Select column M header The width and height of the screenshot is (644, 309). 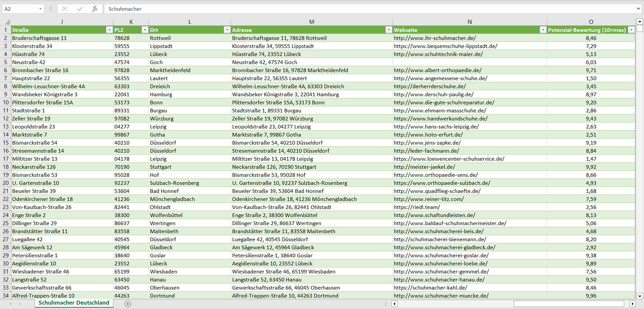(x=312, y=22)
